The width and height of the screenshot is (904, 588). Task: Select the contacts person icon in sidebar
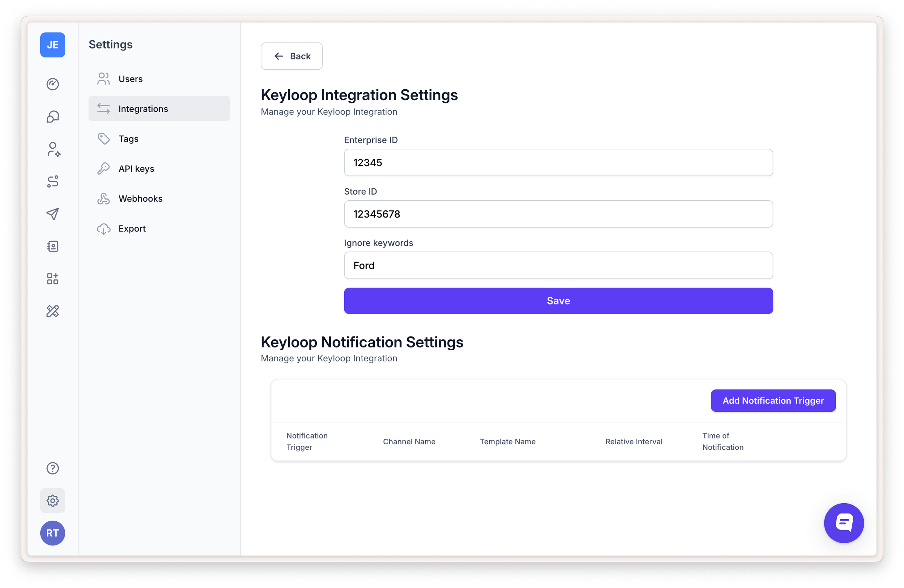tap(52, 149)
